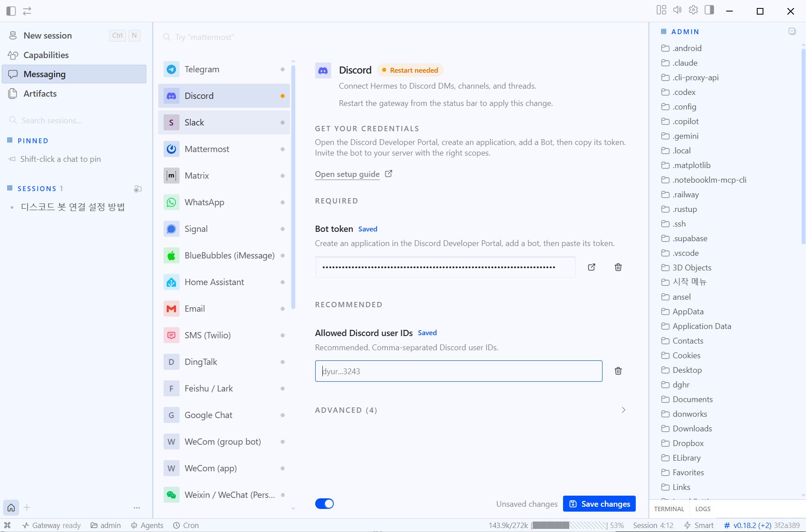This screenshot has width=806, height=532.
Task: Focus the Bot token password field
Action: pos(445,267)
